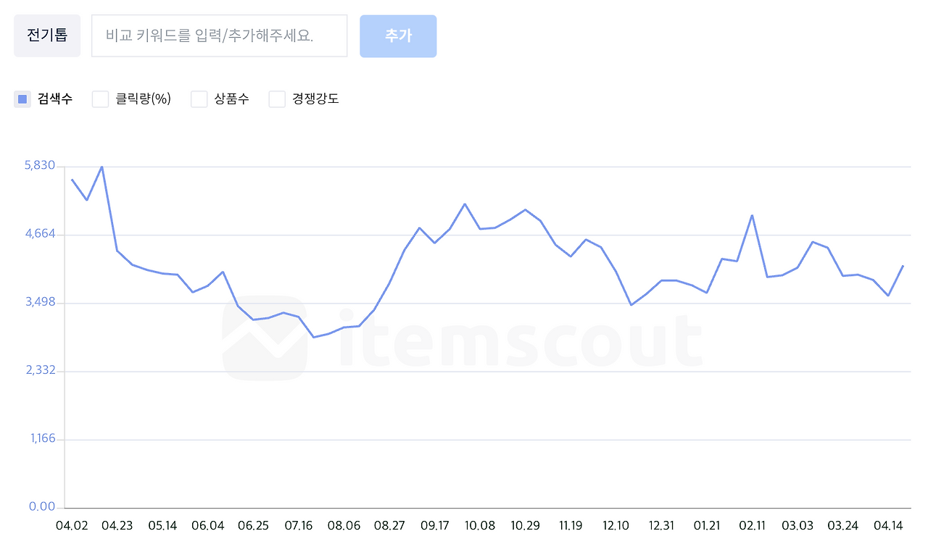Click the 추가 button to add keyword
Screen dimensions: 928x560
[397, 35]
